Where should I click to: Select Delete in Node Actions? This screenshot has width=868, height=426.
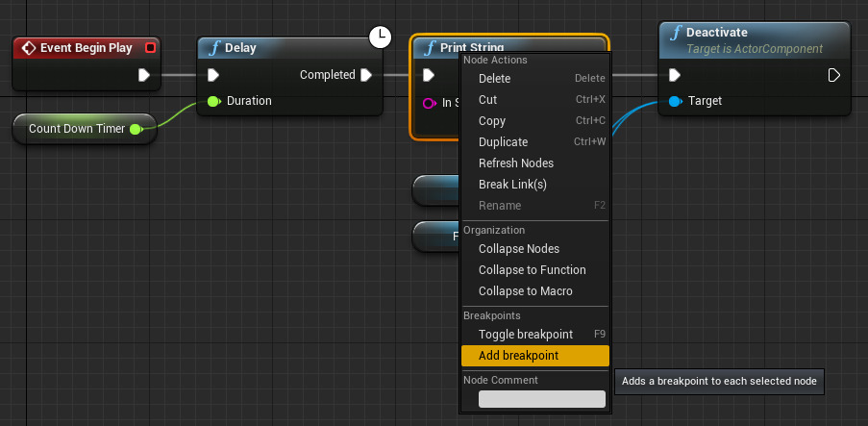tap(494, 79)
